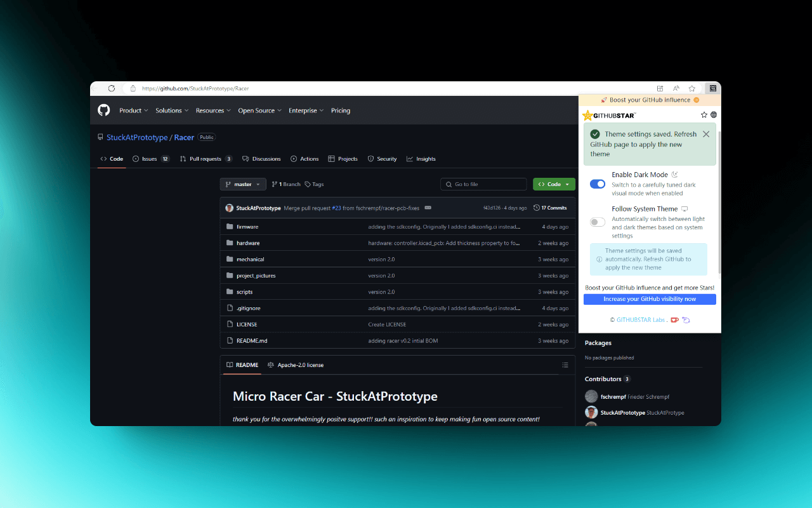Click the LICENSE file icon
The height and width of the screenshot is (508, 812).
coord(230,324)
